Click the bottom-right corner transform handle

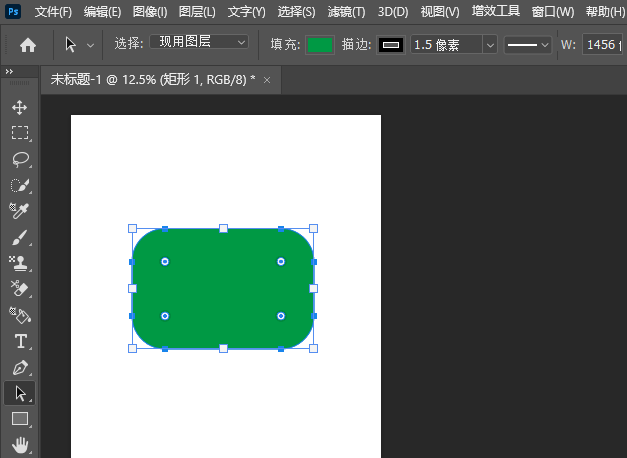pos(314,348)
